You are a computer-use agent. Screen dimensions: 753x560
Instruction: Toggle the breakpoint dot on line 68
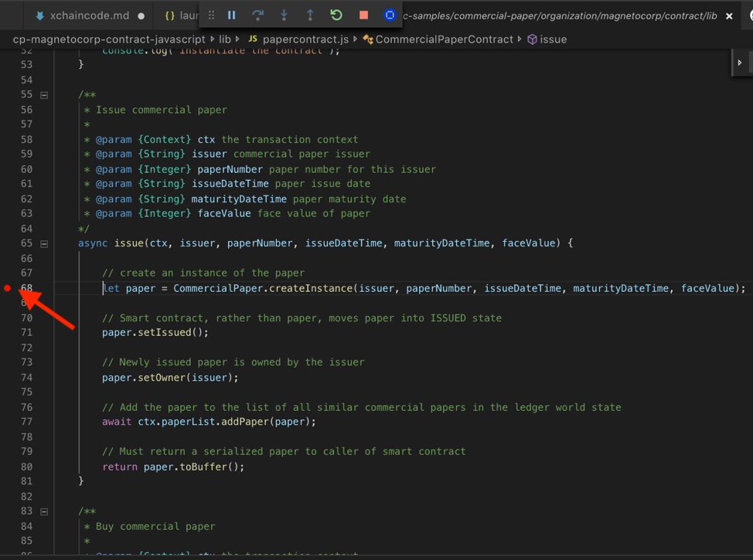(7, 288)
